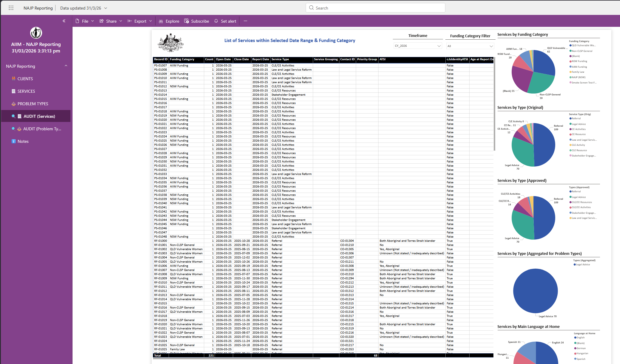
Task: Click the Explore binoculars icon
Action: 161,21
